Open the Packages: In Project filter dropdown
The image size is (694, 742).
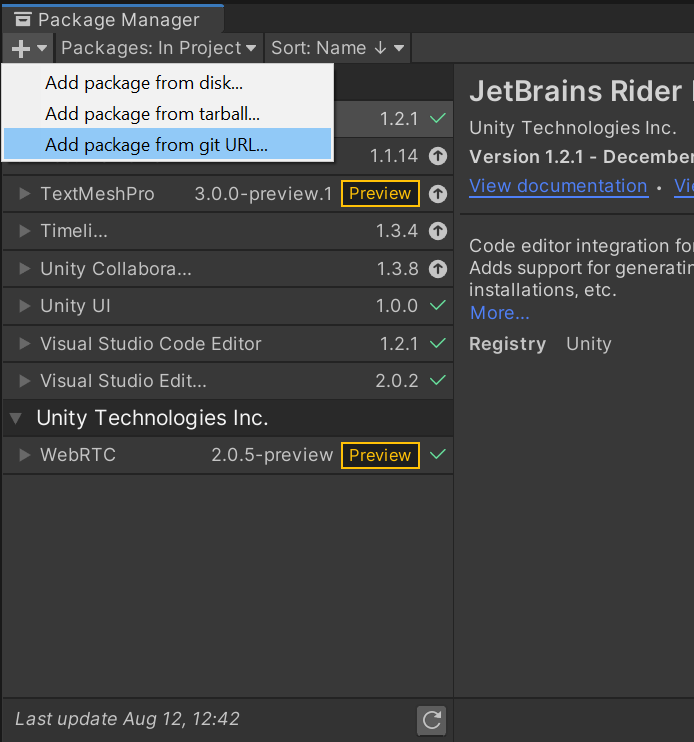[x=159, y=48]
